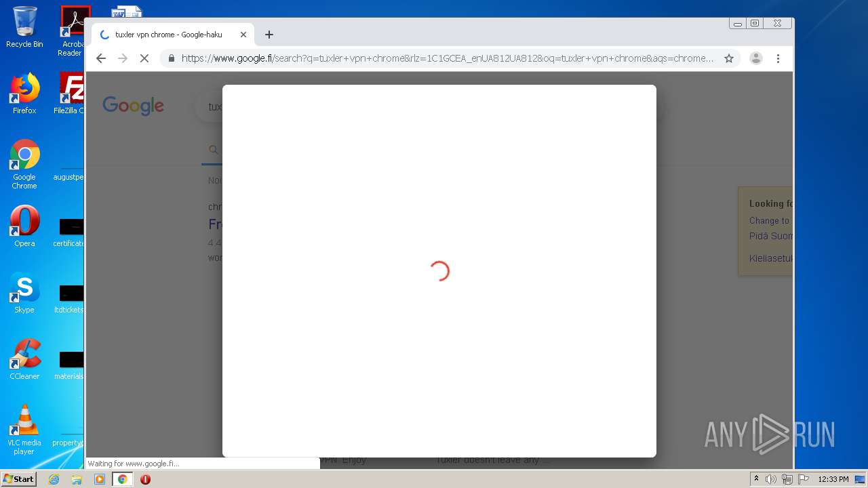Open Skype desktop shortcut
Screen dimensions: 868x488
24,293
